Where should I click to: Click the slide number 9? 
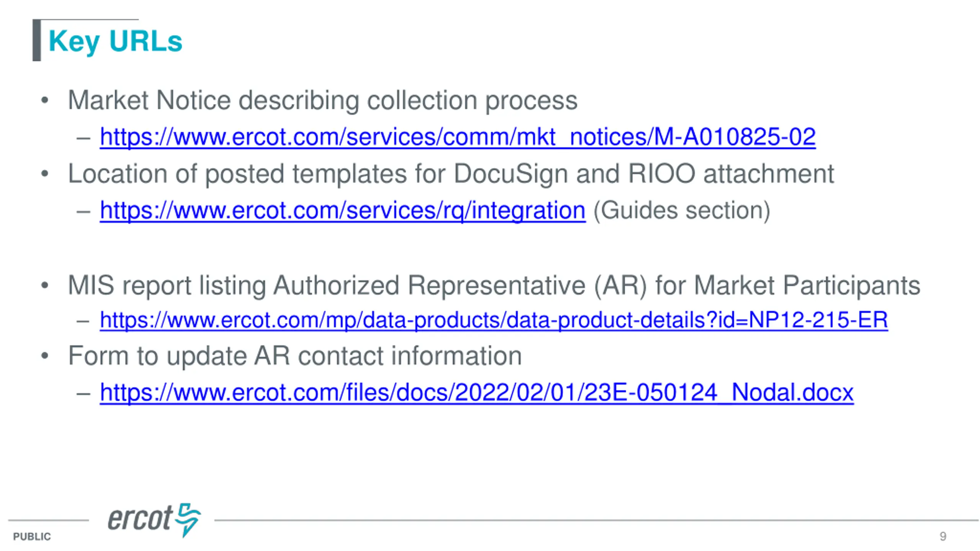click(x=943, y=536)
